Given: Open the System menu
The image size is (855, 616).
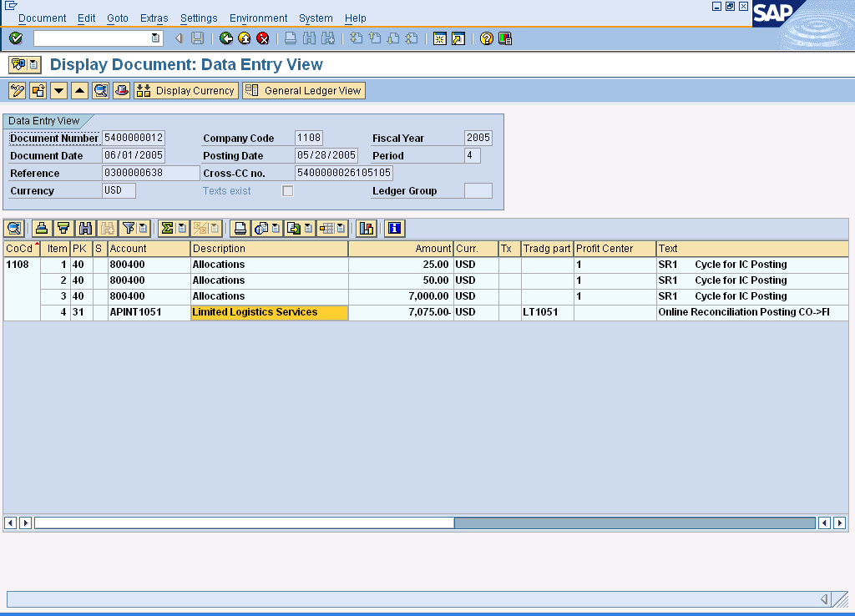Looking at the screenshot, I should coord(315,18).
